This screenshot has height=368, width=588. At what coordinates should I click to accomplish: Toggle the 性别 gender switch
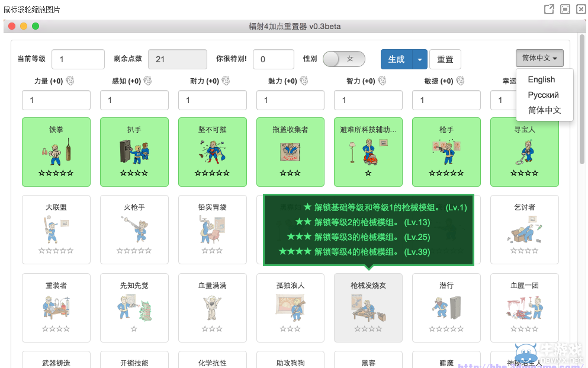(x=344, y=59)
